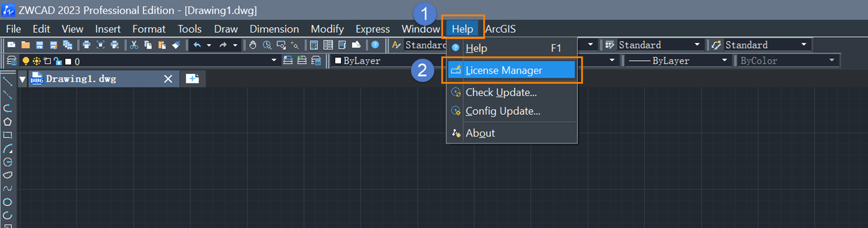Add a new drawing tab
Viewport: 868px width, 228px height.
(192, 78)
